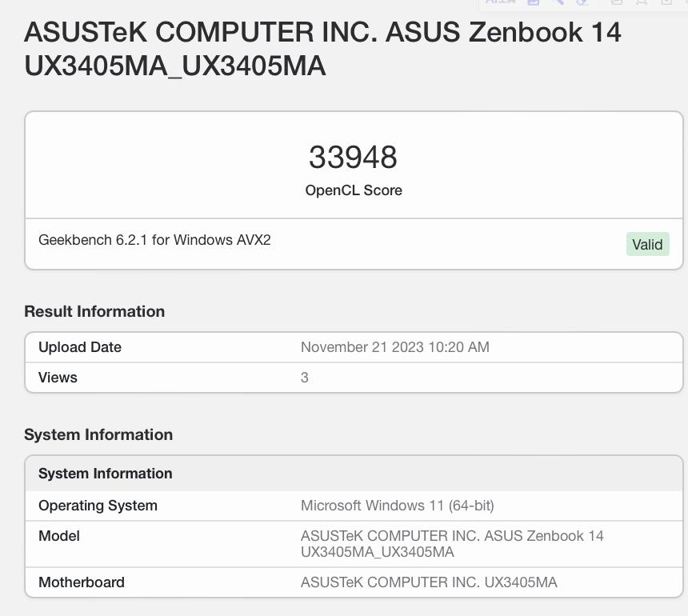Click the Model value ASUS Zenbook 14 UX3405MA

click(x=452, y=544)
